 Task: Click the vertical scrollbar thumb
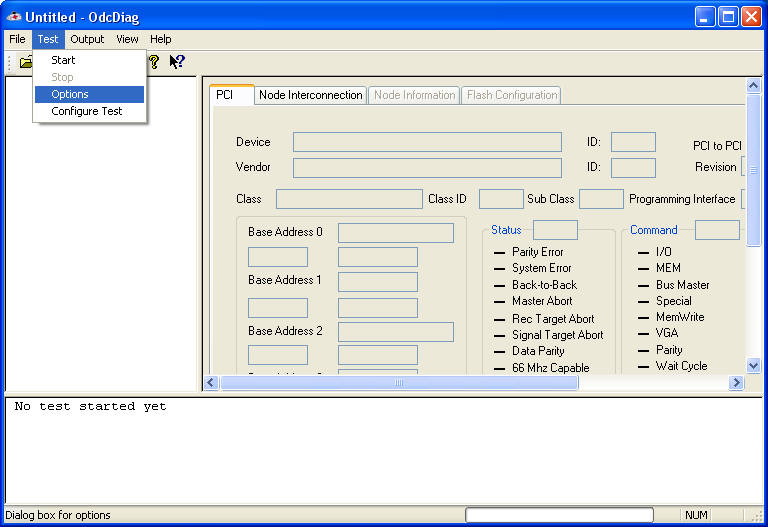(x=753, y=170)
